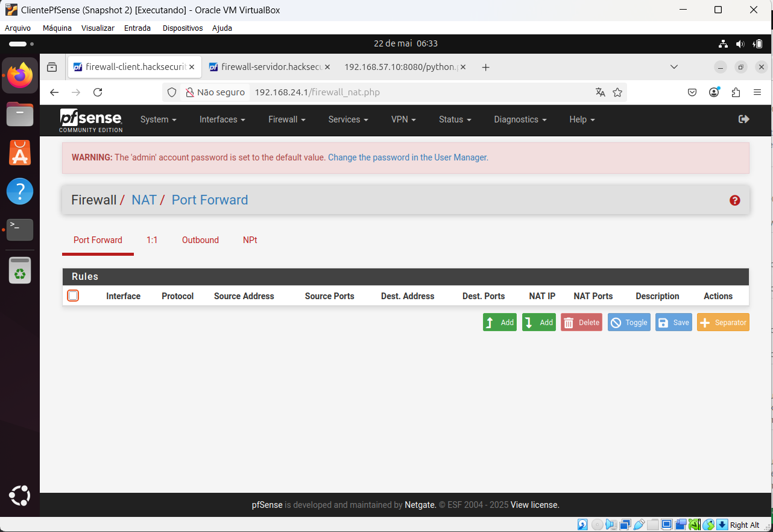773x532 pixels.
Task: Add rule to top with up-arrow Add
Action: pos(500,322)
